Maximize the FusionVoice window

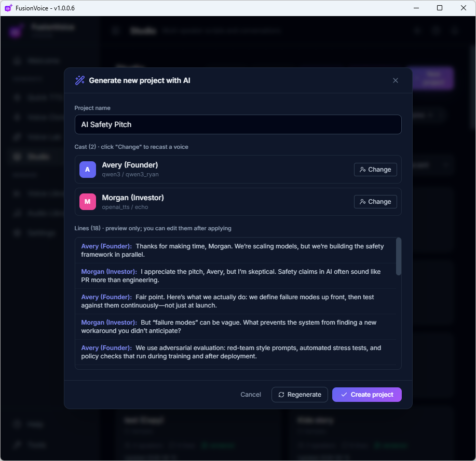439,8
